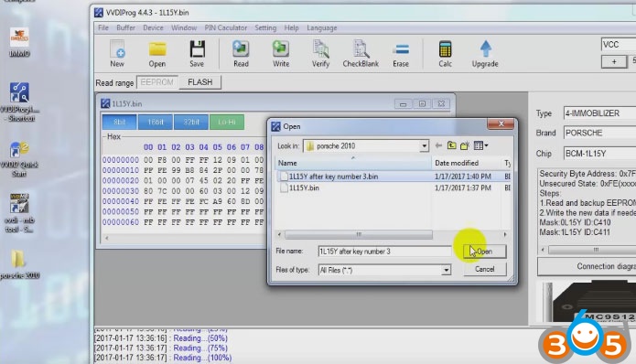The image size is (636, 364).
Task: Select the porsche 2010 desktop folder
Action: pyautogui.click(x=19, y=264)
